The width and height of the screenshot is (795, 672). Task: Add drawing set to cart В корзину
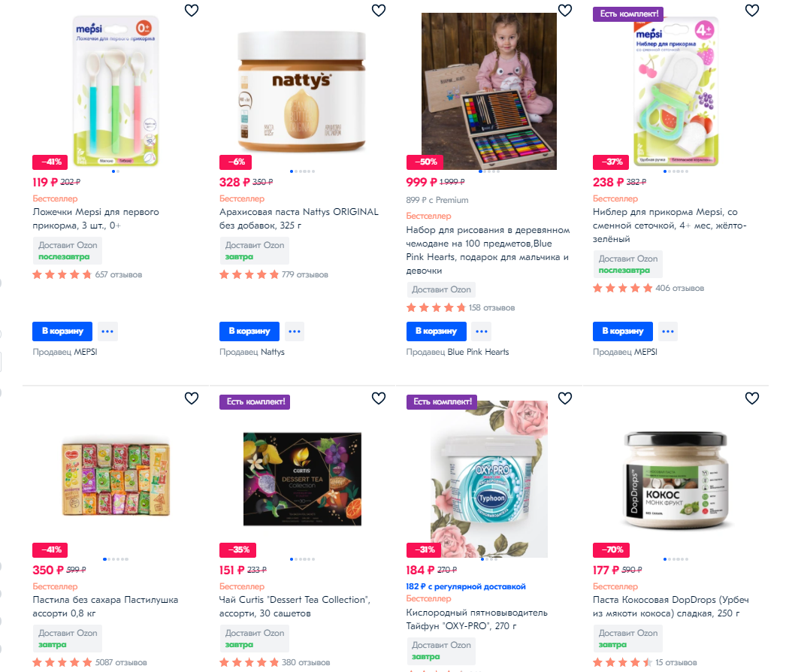436,331
